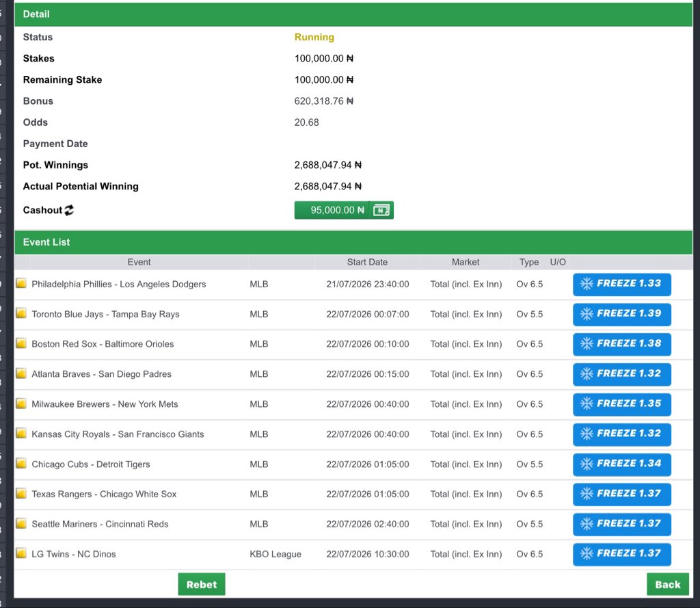The height and width of the screenshot is (608, 700).
Task: Click start date 22/07/2026 02:40:00
Action: point(367,524)
